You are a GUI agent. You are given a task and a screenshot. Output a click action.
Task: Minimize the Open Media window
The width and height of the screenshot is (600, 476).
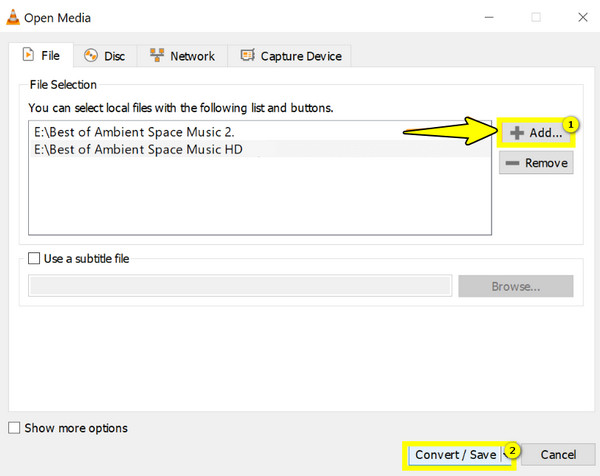point(489,17)
